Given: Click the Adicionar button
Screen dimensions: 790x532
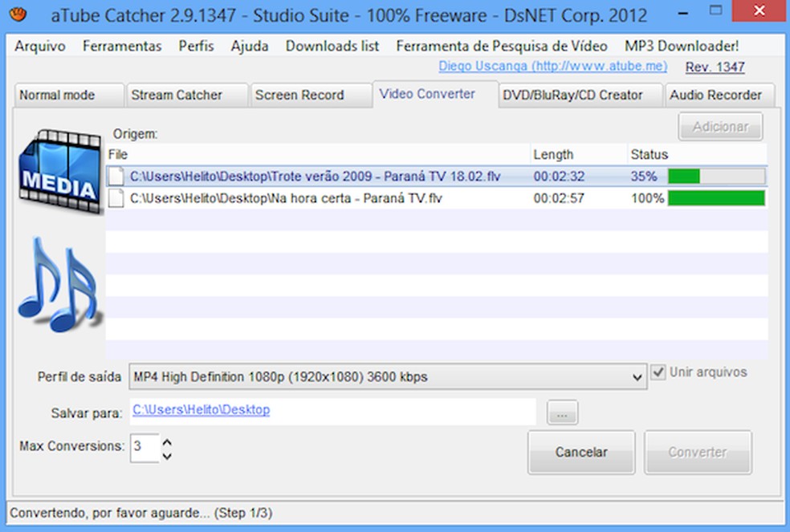Looking at the screenshot, I should (x=720, y=127).
